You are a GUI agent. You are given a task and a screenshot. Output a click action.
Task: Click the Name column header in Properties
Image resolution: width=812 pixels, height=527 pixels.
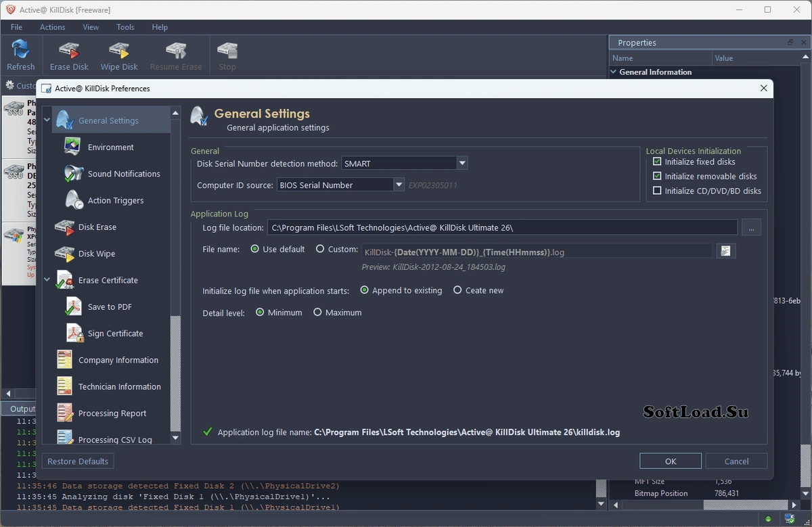pos(660,58)
